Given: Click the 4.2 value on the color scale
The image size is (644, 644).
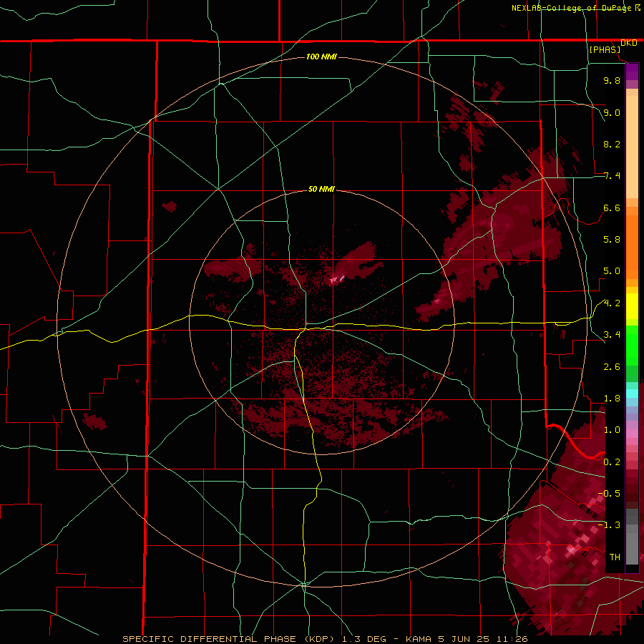Looking at the screenshot, I should (x=612, y=303).
